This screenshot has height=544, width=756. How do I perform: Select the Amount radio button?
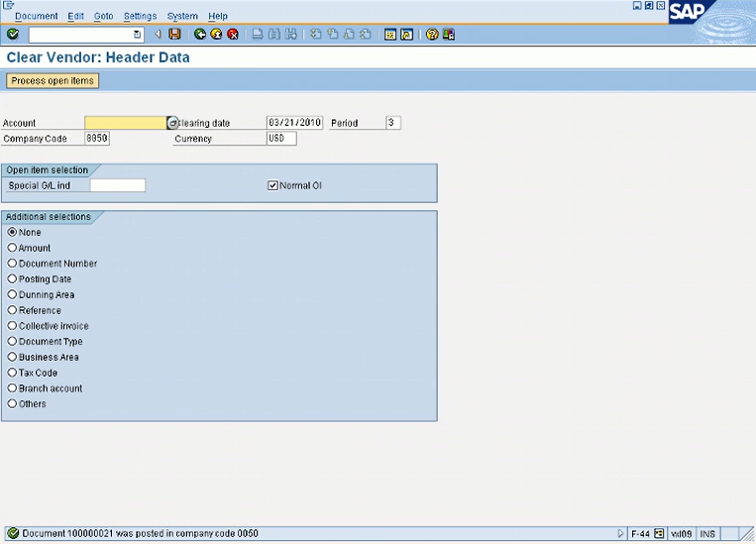point(12,248)
